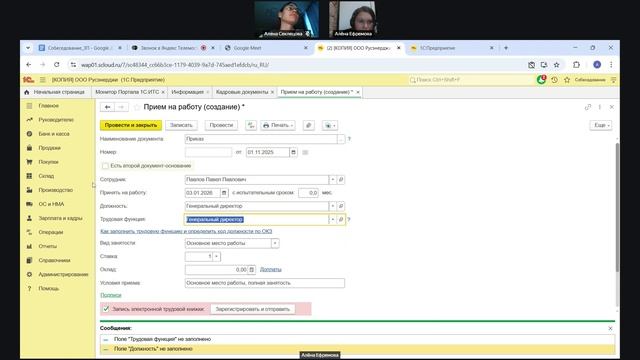The height and width of the screenshot is (360, 640).
Task: Open Сотрудник record with magnifier icon
Action: tap(341, 180)
